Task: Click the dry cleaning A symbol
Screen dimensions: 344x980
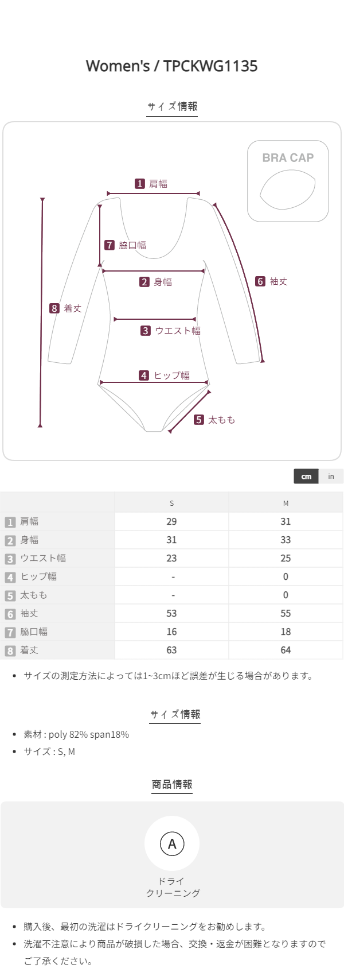Action: point(172,844)
